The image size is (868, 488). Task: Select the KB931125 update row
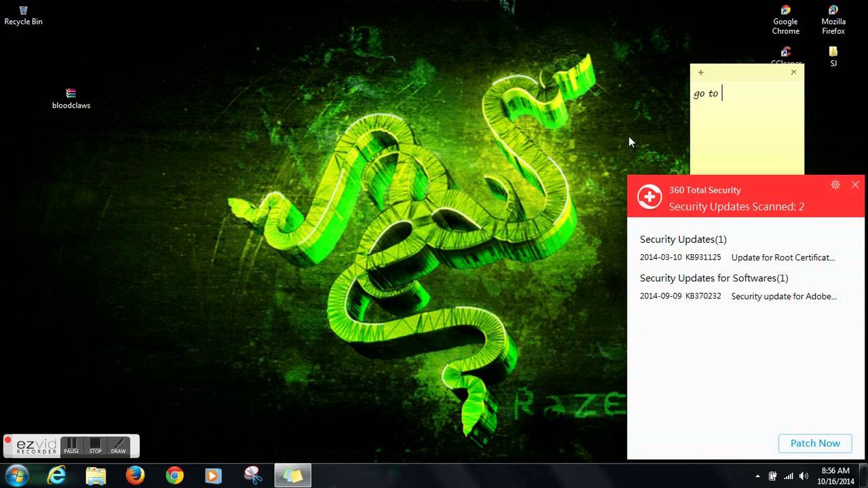[x=739, y=258]
